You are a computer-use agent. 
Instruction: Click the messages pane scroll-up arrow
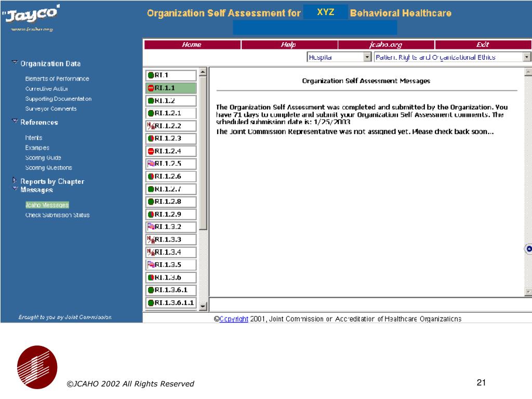click(528, 72)
